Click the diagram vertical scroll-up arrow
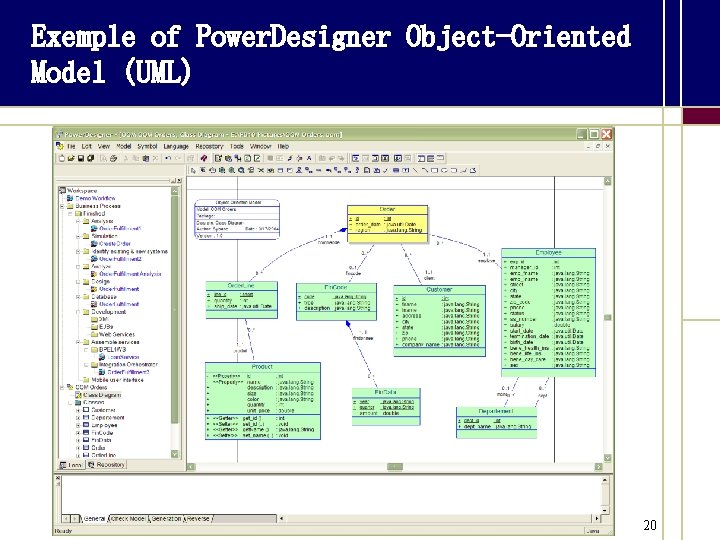Image resolution: width=720 pixels, height=540 pixels. point(608,181)
